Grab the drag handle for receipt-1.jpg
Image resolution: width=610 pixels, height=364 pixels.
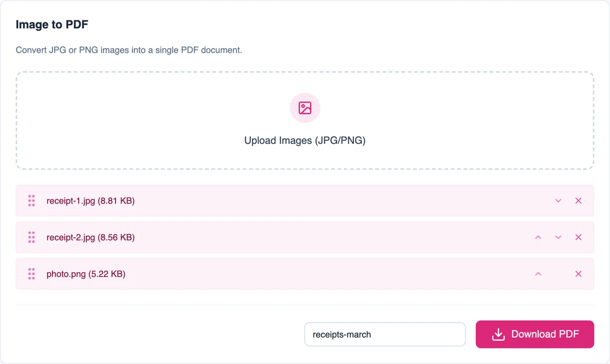(x=32, y=201)
